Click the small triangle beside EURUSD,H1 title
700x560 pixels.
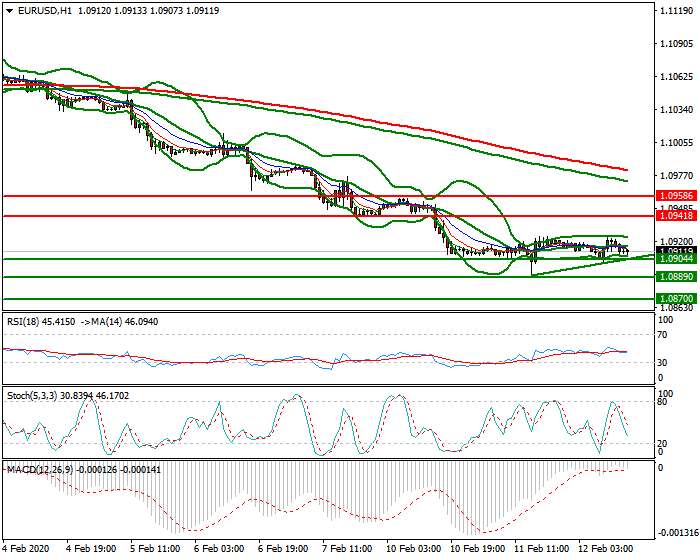click(x=10, y=11)
